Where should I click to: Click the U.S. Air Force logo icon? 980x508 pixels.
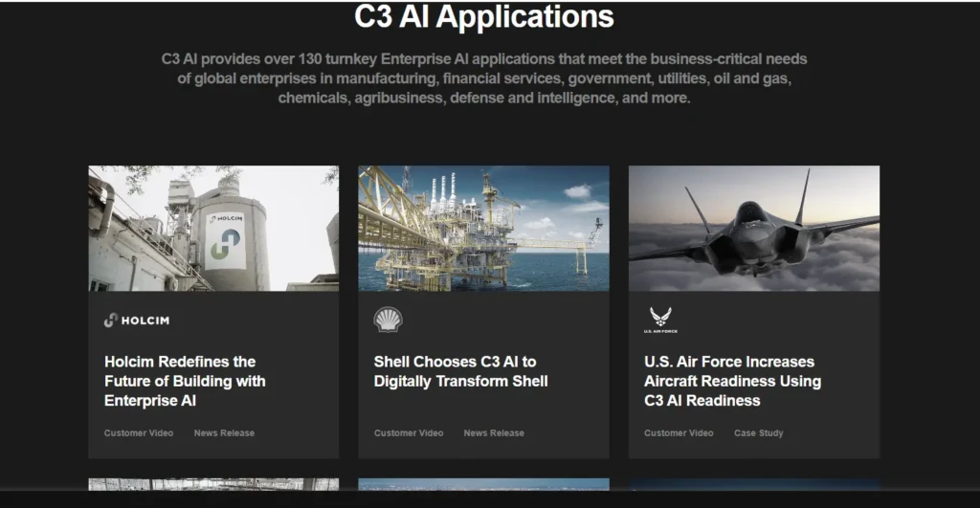660,320
